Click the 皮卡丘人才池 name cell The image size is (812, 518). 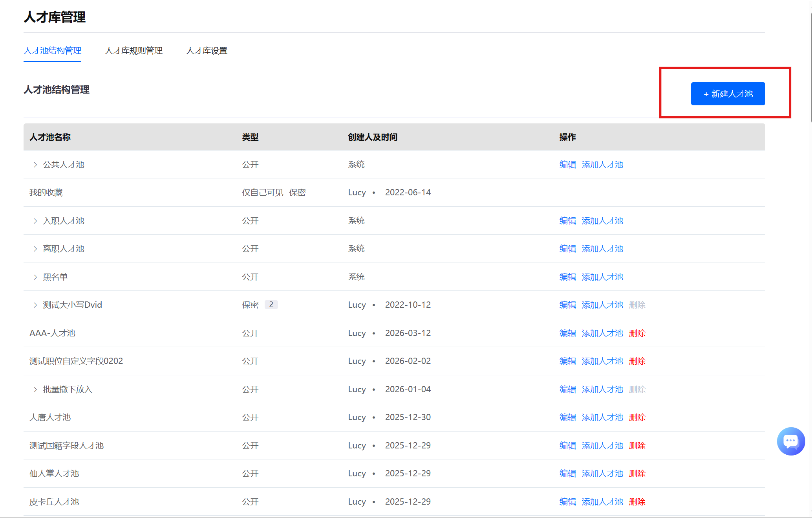tap(54, 502)
